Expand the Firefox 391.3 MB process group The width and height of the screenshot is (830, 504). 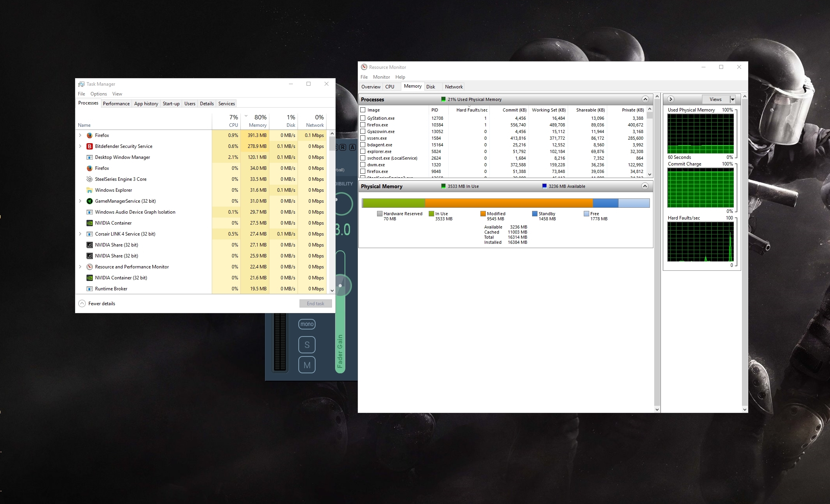click(x=80, y=135)
